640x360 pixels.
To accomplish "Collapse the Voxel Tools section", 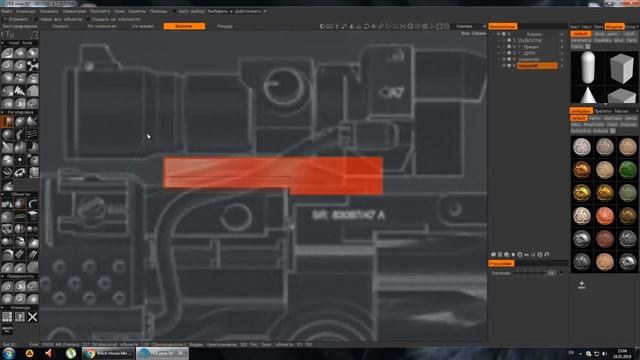I will (x=2, y=42).
